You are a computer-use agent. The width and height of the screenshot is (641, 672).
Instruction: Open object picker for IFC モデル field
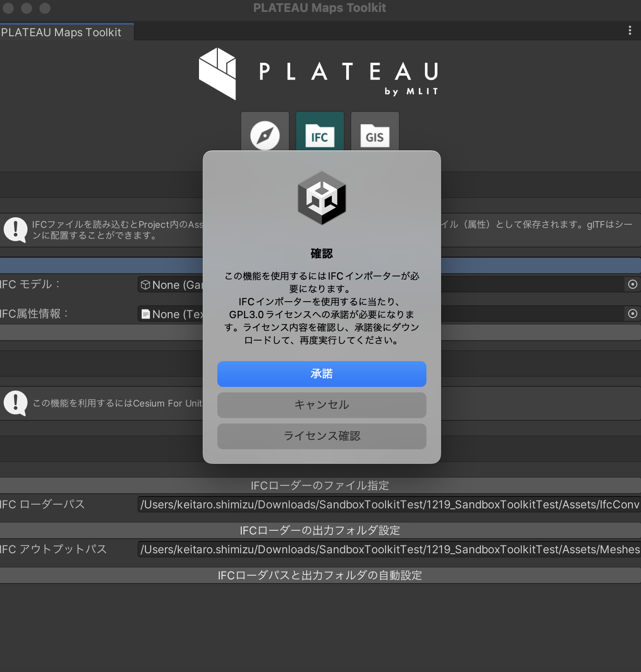click(x=633, y=284)
